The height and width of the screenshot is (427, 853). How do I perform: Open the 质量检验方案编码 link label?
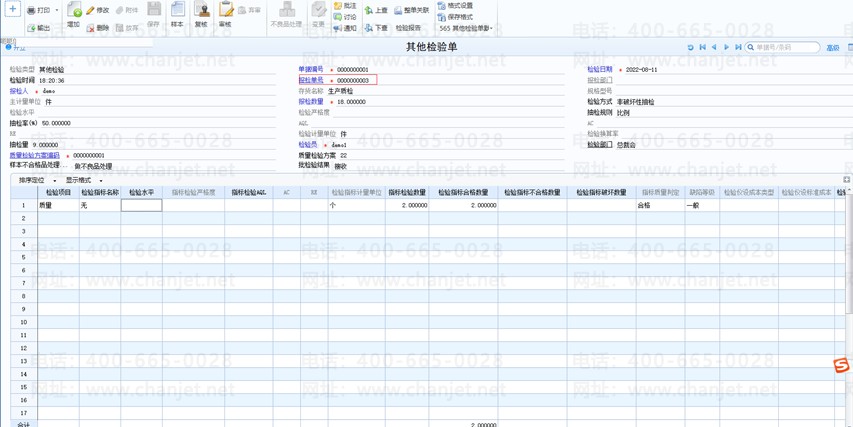[x=34, y=156]
